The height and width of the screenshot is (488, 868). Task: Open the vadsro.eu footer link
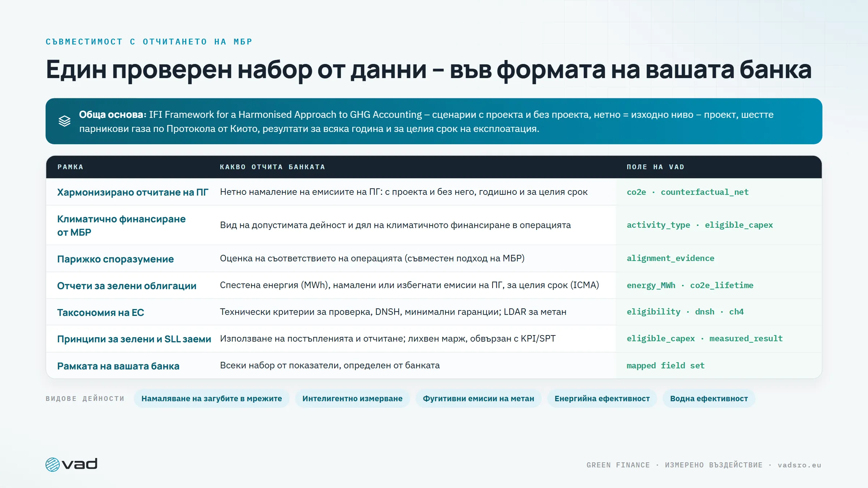coord(800,465)
